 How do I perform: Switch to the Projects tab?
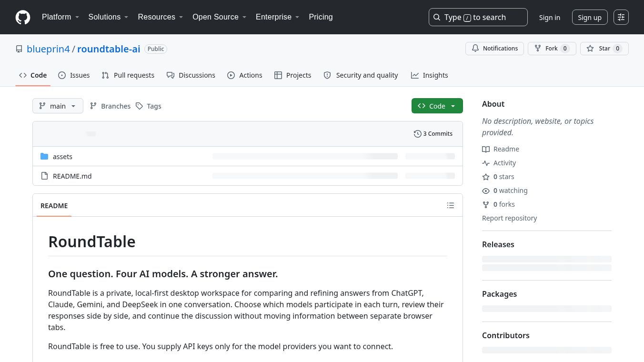293,75
